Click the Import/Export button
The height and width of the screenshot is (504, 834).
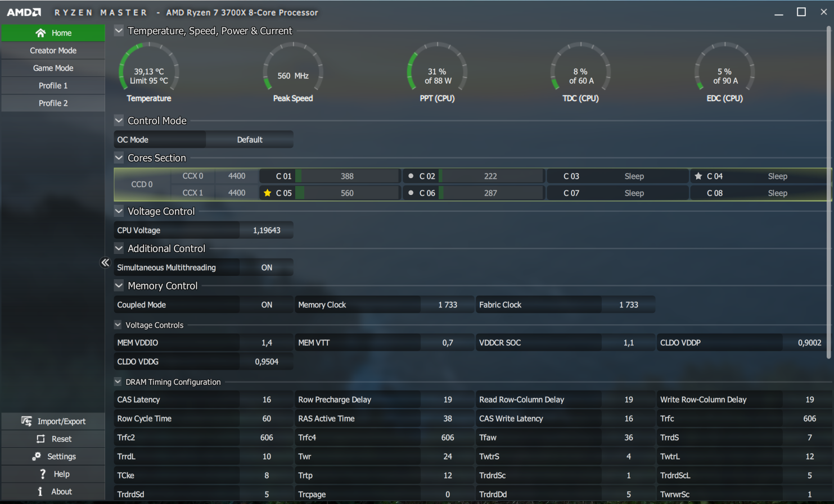[x=53, y=421]
